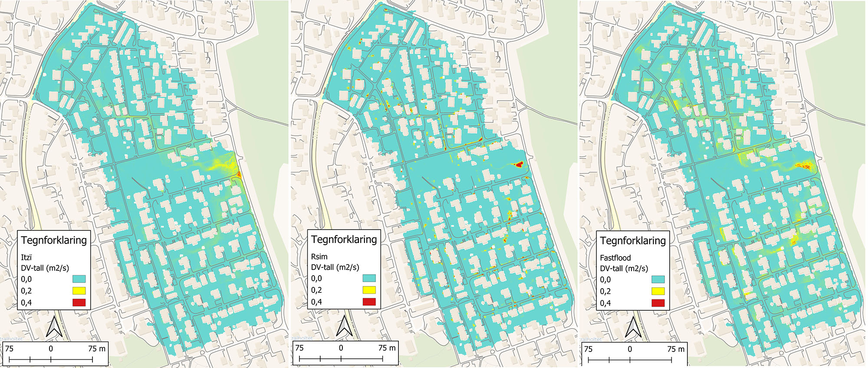Click the scale bar below the Fastflood map
Screen dimensions: 868x368
click(630, 359)
